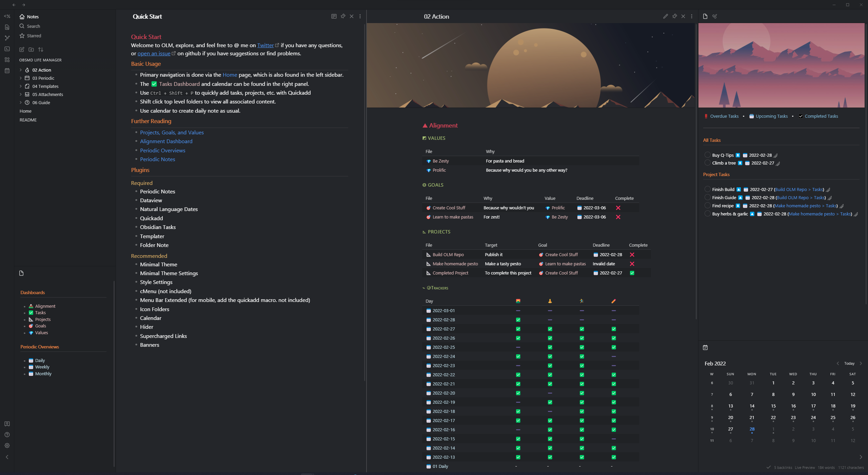868x475 pixels.
Task: Navigate forward with the top-left arrow
Action: pos(23,5)
